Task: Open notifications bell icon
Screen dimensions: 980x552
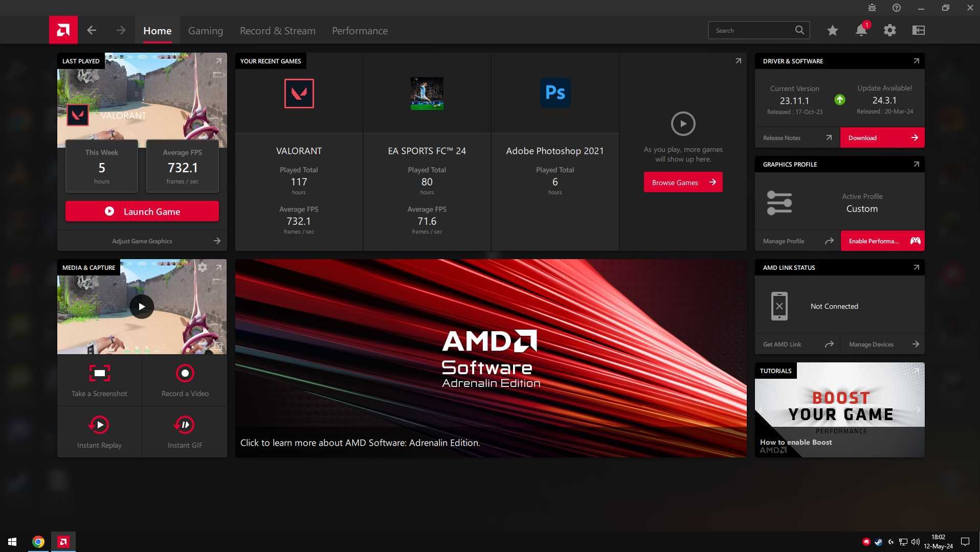Action: [861, 31]
